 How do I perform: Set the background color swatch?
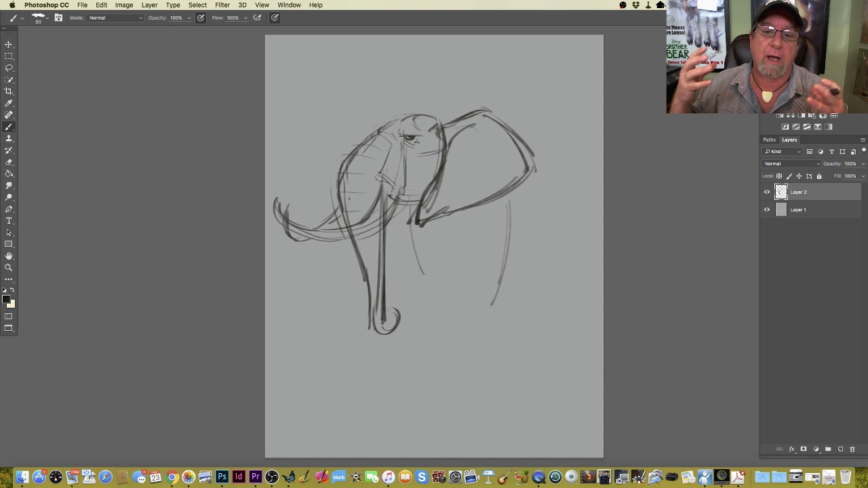pos(11,304)
